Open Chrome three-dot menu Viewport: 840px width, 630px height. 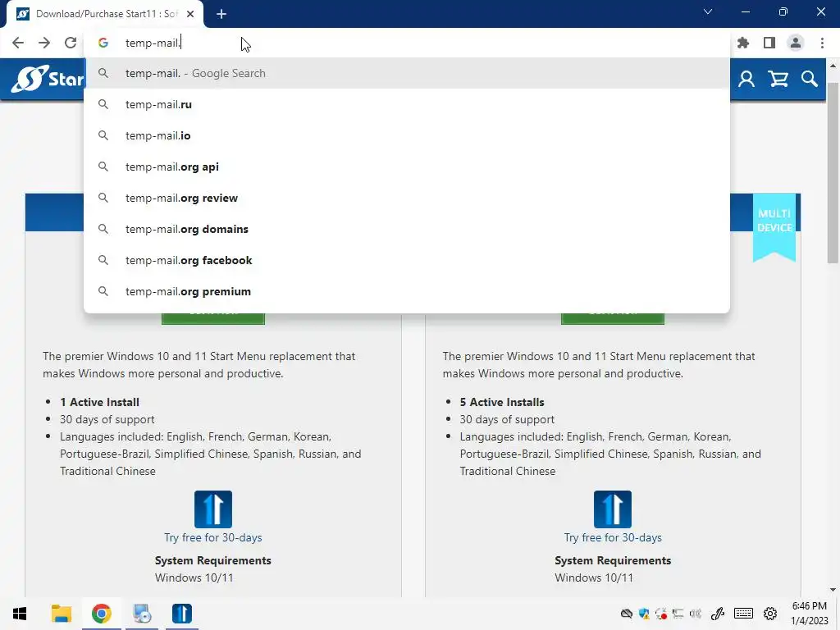(822, 43)
